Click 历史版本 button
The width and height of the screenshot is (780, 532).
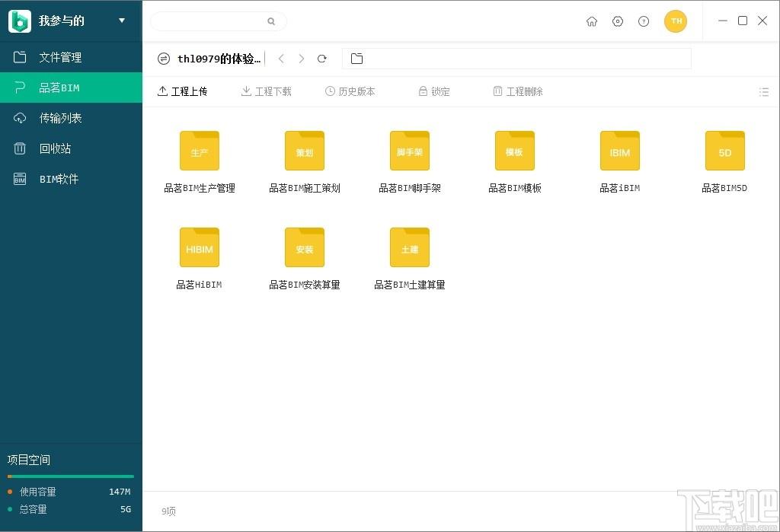point(350,91)
